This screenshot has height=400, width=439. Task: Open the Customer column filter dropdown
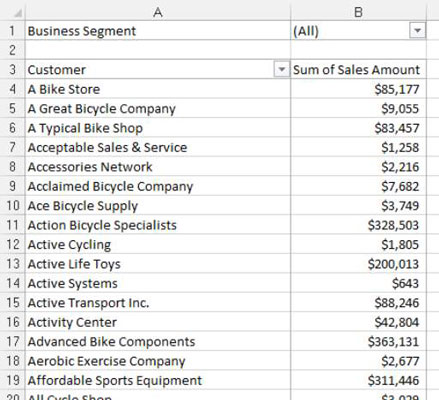[x=282, y=70]
